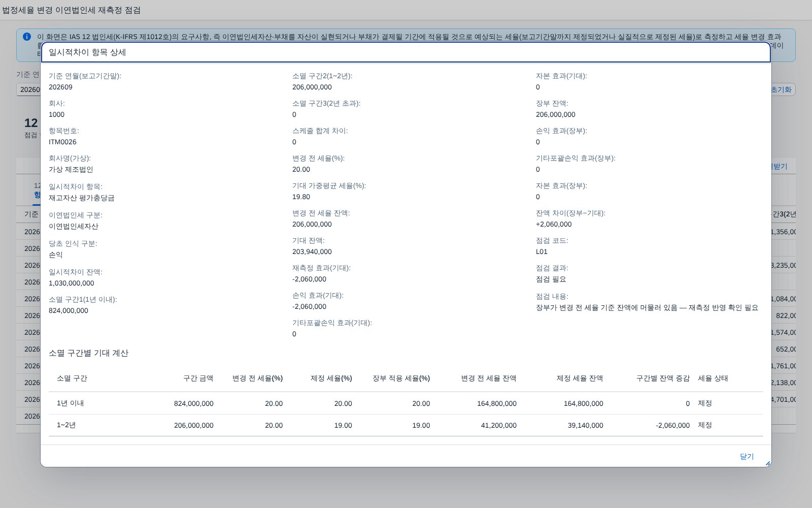
Task: Click the expected weighted rate value 19.80
Action: (301, 197)
